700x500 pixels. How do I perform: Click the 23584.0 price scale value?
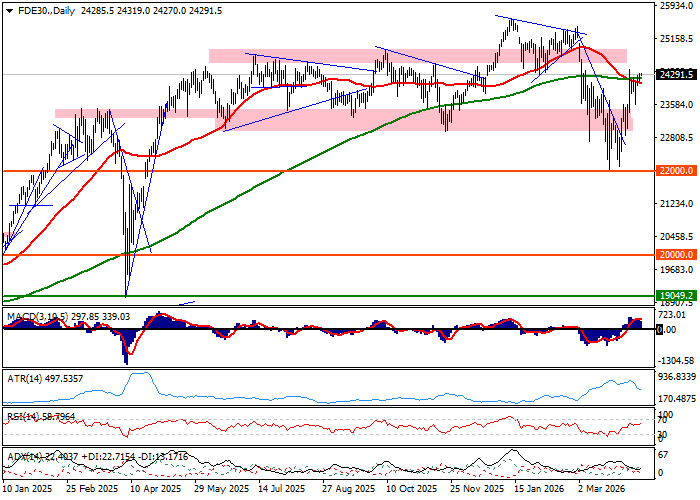677,105
